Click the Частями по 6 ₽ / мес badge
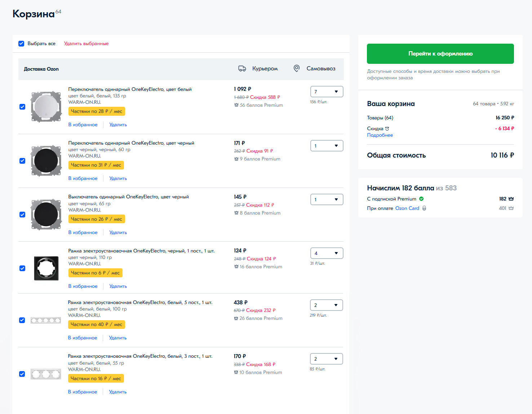The height and width of the screenshot is (414, 532). pyautogui.click(x=96, y=273)
